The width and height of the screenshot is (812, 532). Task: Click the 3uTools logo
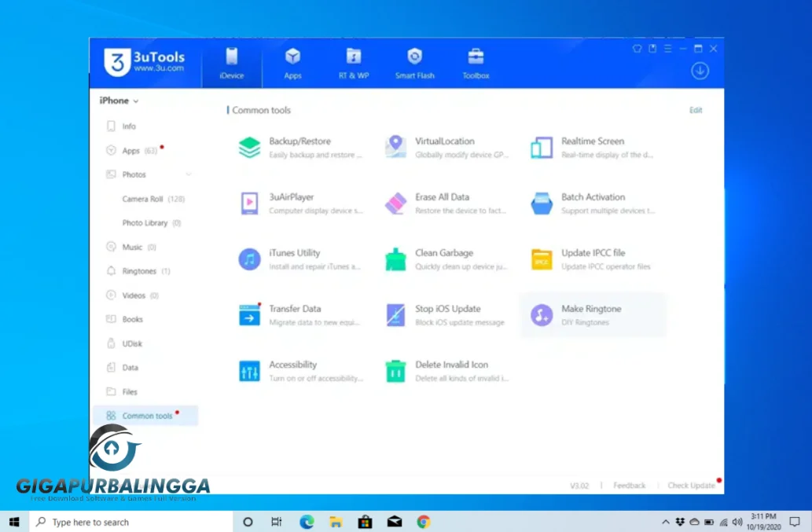(144, 63)
